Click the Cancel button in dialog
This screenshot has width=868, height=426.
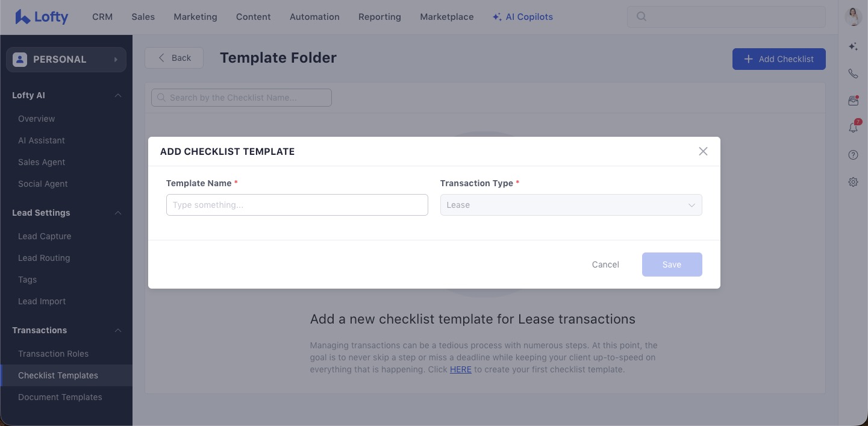(x=605, y=265)
